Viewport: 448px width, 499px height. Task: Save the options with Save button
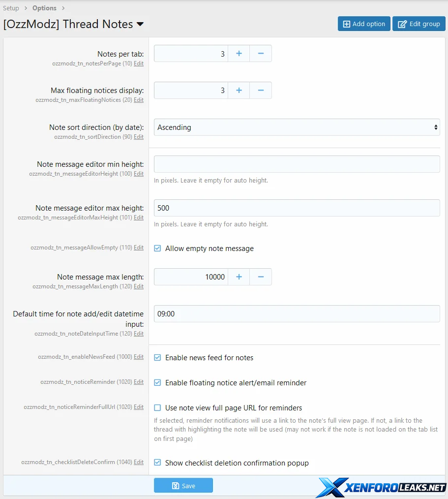tap(183, 486)
